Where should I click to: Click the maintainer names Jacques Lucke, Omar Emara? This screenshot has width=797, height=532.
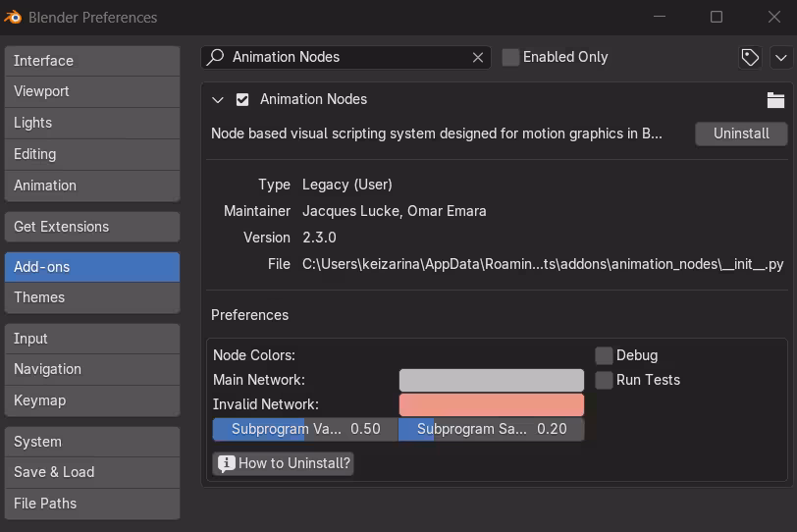395,211
